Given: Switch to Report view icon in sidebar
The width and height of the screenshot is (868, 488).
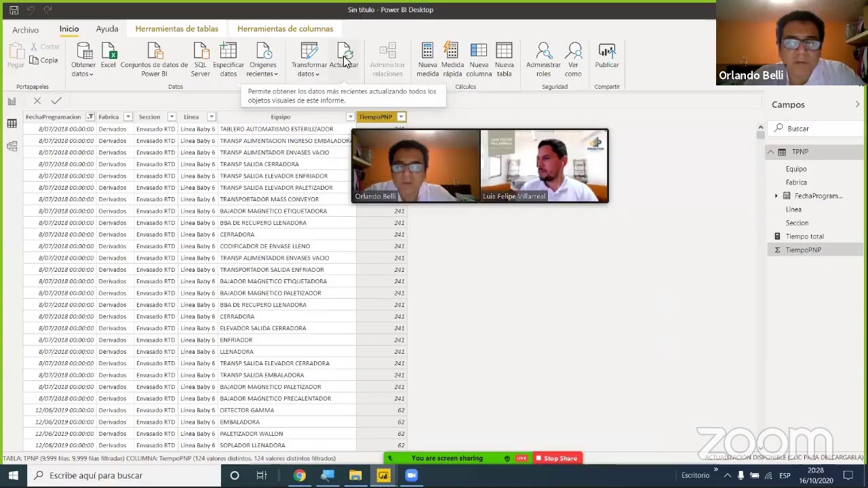Looking at the screenshot, I should point(12,101).
